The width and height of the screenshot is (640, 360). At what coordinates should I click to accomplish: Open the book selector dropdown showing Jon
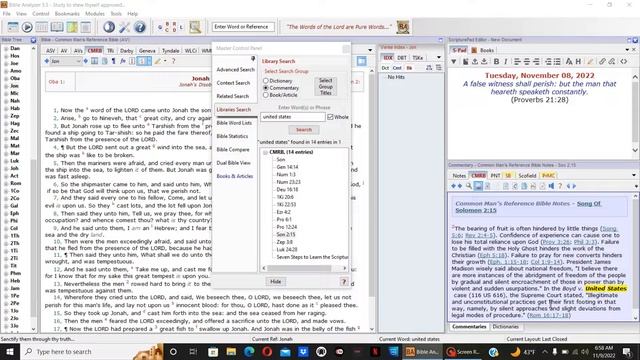point(65,61)
